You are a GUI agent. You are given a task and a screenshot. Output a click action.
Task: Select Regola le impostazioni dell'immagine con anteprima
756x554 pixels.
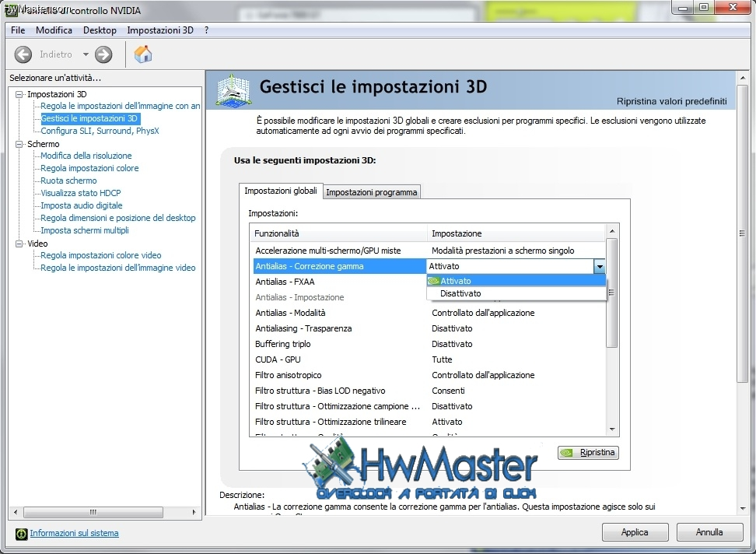click(x=120, y=106)
